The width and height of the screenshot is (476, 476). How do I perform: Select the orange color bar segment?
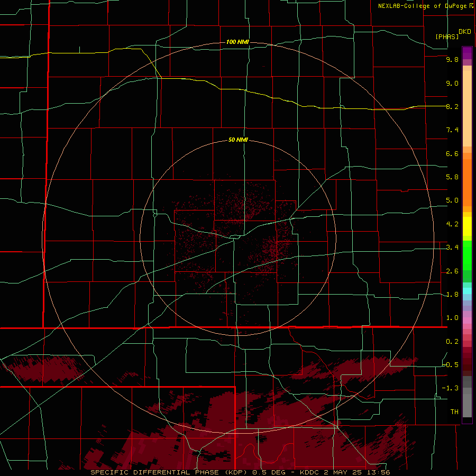pos(467,183)
